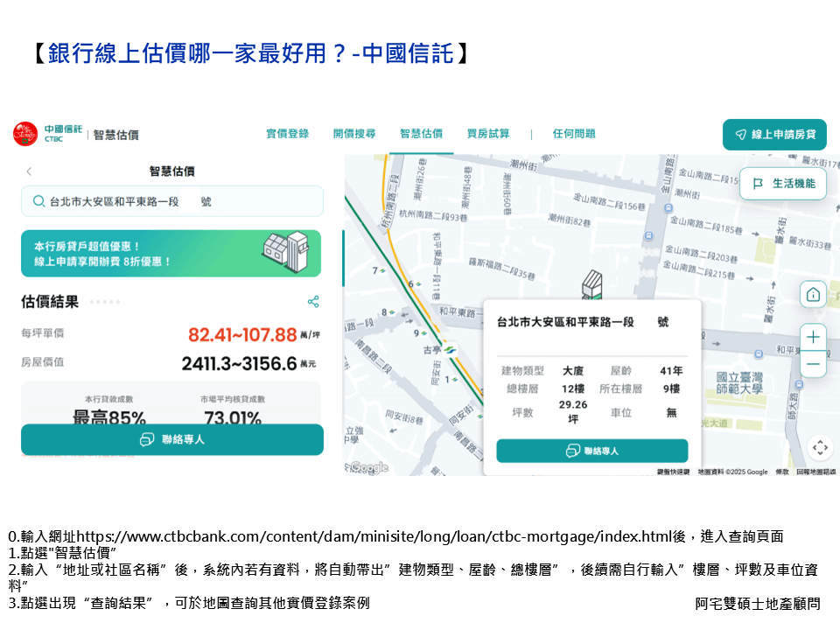
Task: Zoom in the map with plus button
Action: point(813,337)
